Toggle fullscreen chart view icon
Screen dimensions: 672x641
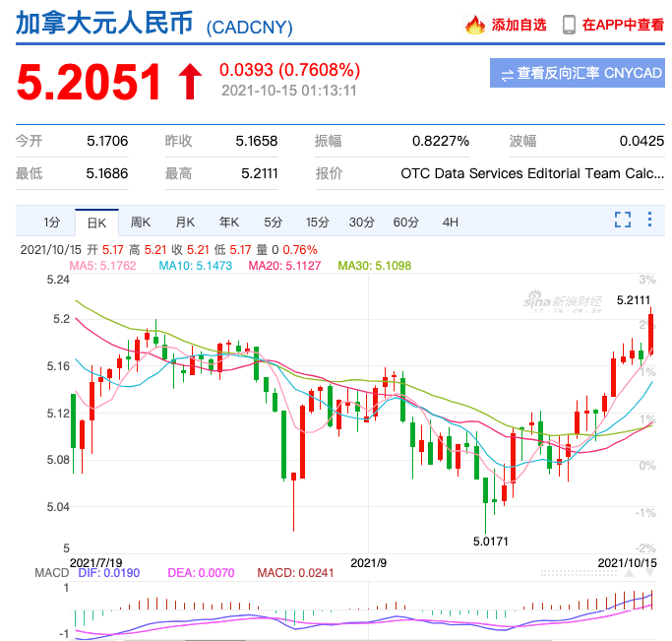tap(622, 220)
